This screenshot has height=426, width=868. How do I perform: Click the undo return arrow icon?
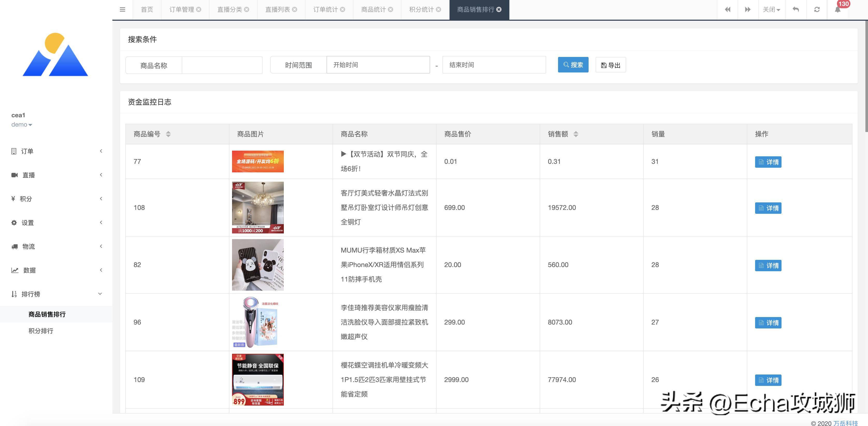(x=795, y=9)
